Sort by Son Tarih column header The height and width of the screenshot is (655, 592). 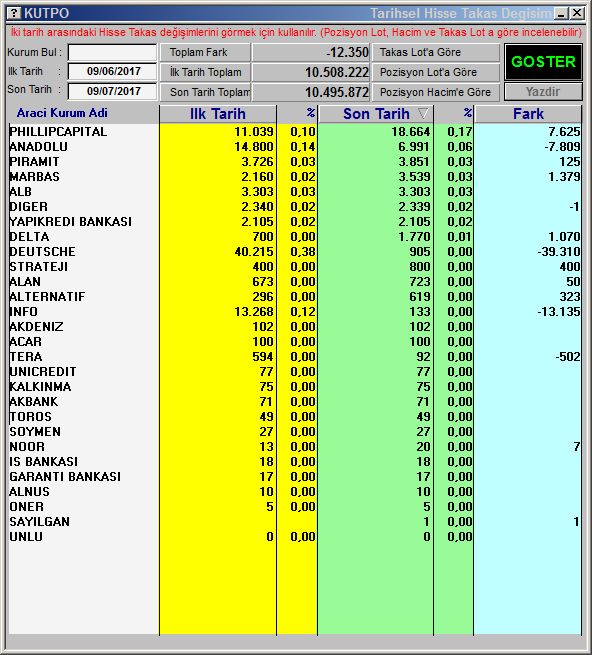click(376, 114)
